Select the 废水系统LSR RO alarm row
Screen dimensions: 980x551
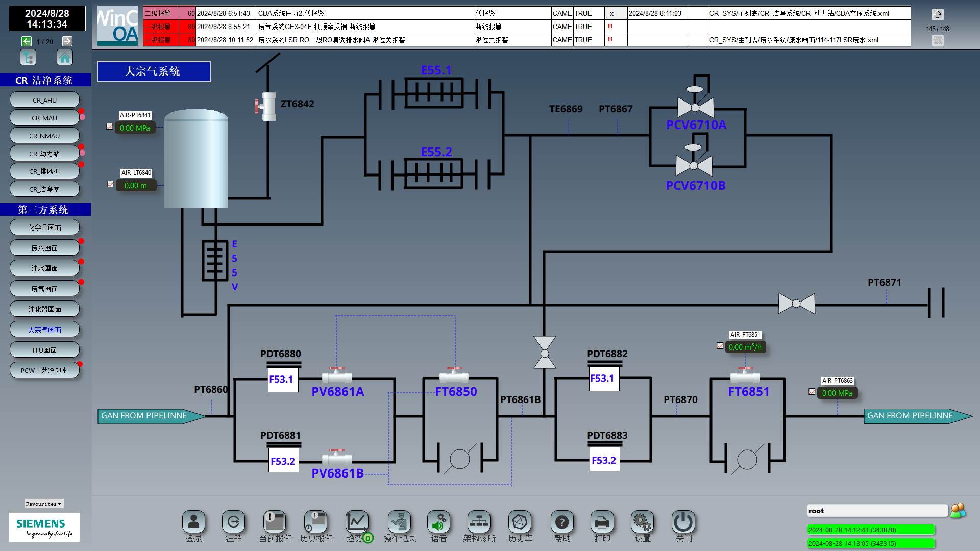pyautogui.click(x=527, y=40)
